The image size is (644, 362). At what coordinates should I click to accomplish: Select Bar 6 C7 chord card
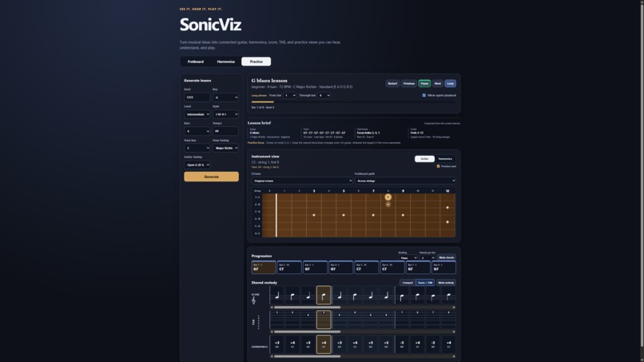click(x=392, y=268)
